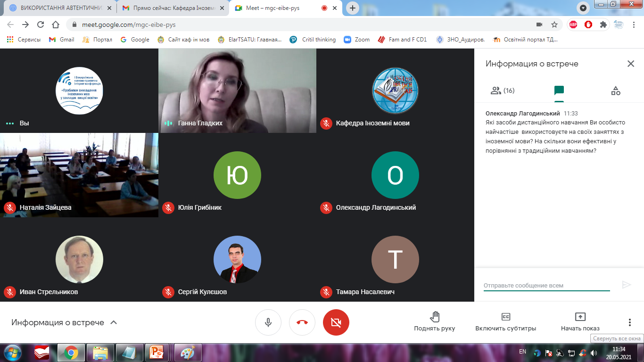Viewport: 644px width, 362px height.
Task: Click the EN language indicator in tray
Action: pyautogui.click(x=522, y=352)
